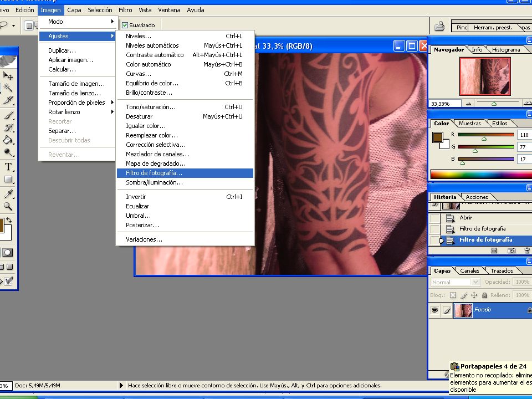Expand the Rotar lienzo submenu

78,112
